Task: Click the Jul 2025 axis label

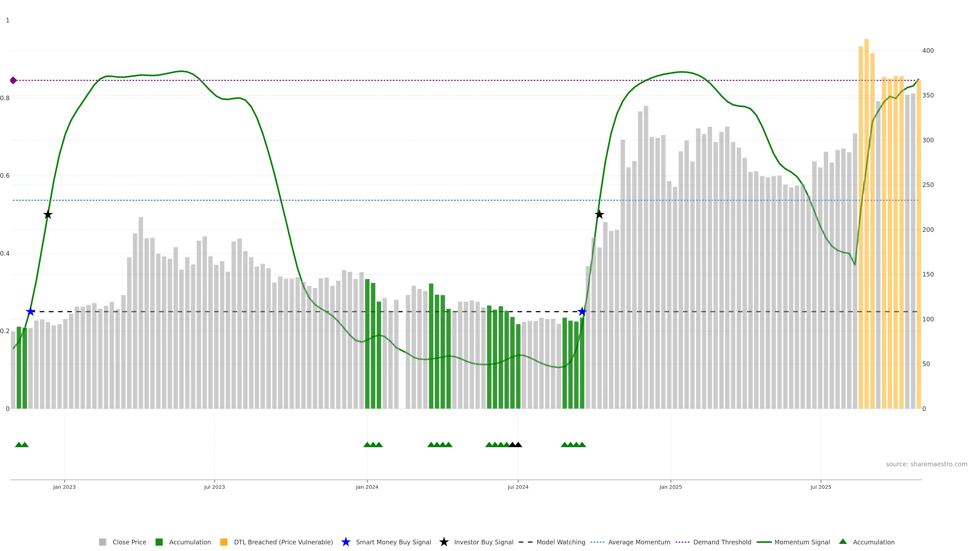Action: coord(820,487)
